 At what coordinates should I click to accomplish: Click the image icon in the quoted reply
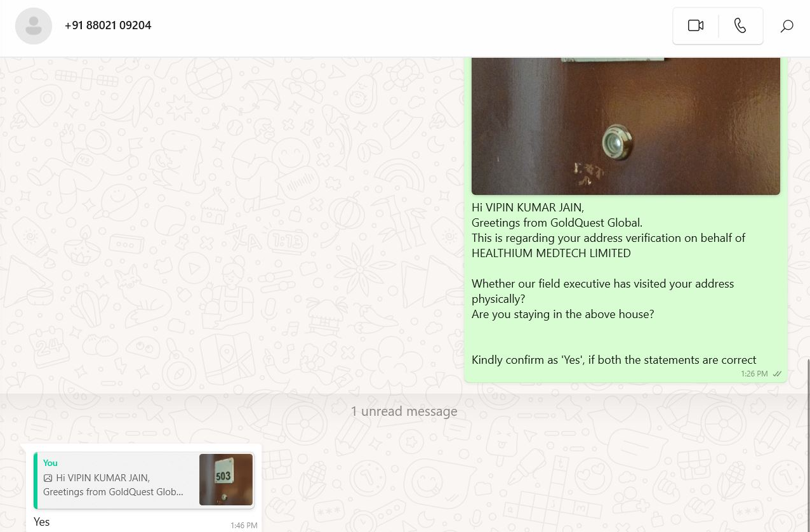pos(48,478)
